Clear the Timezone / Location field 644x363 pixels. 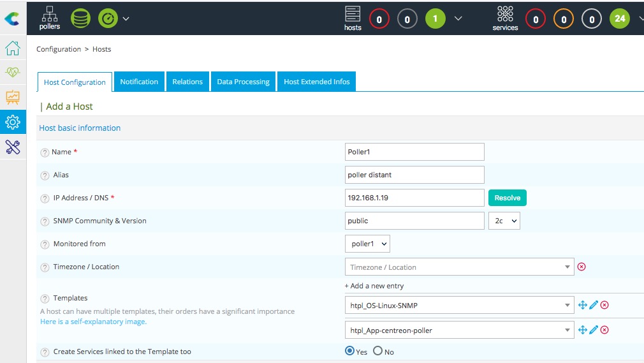coord(582,267)
